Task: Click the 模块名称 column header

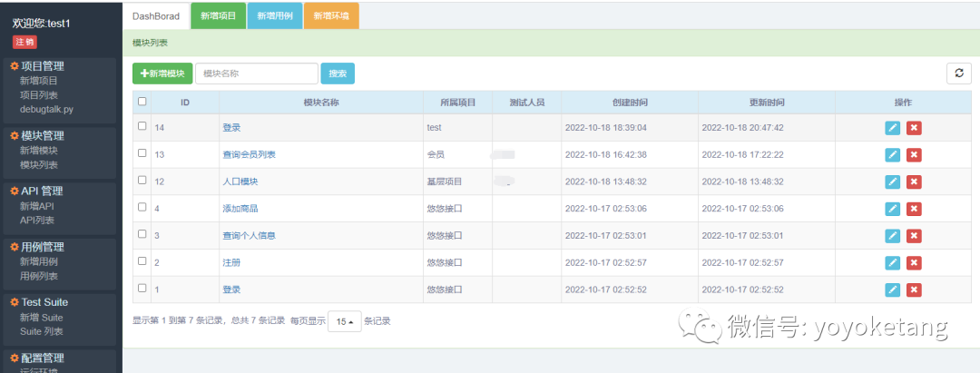Action: point(321,103)
